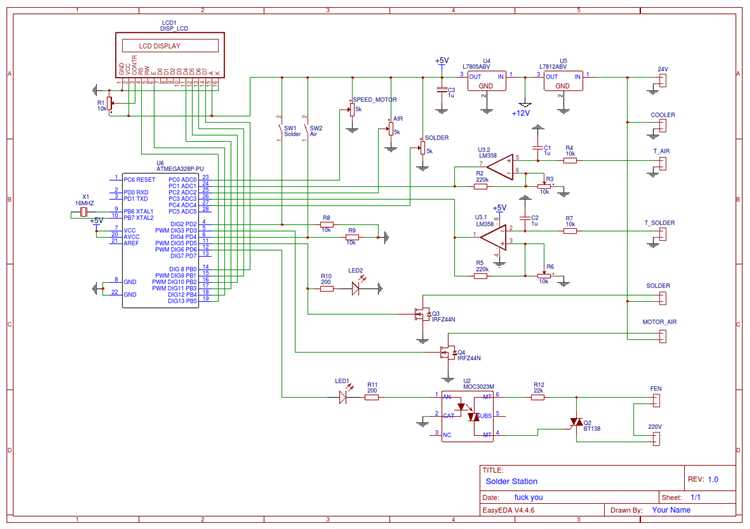Select the T_SOLDER connector
750x529 pixels.
tap(661, 234)
